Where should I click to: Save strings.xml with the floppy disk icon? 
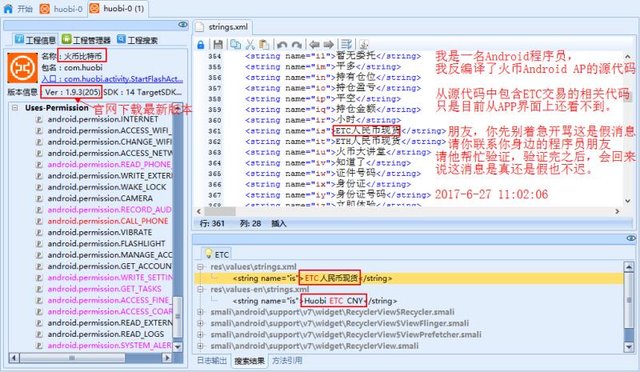point(218,44)
